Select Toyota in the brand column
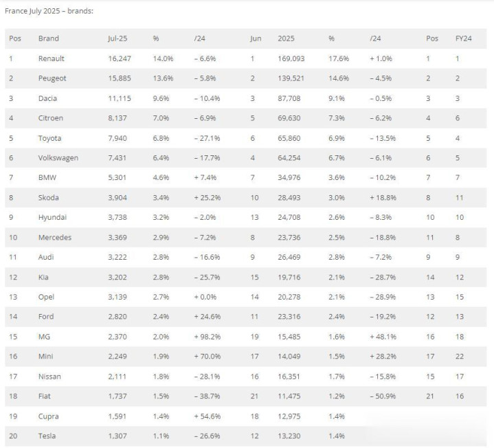The image size is (494, 448). point(49,138)
